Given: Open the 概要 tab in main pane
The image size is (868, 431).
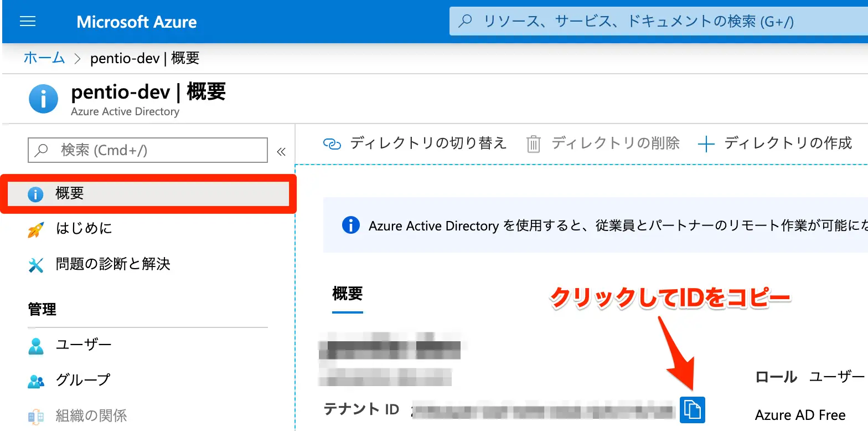Looking at the screenshot, I should pos(347,294).
